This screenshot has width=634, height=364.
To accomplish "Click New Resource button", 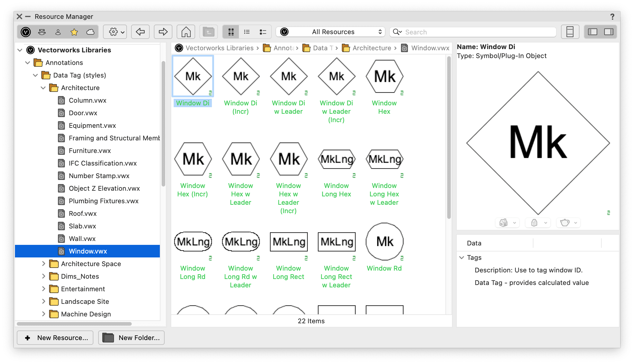I will click(55, 338).
